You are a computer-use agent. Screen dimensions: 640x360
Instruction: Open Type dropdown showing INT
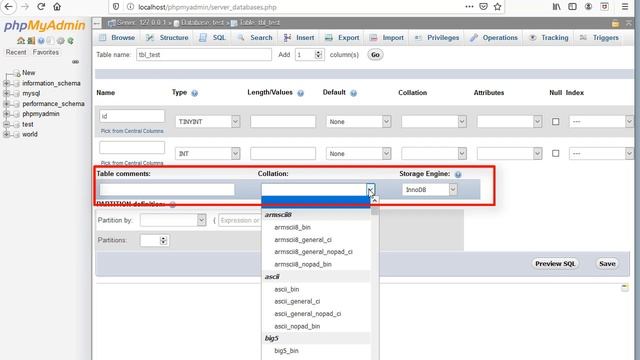(207, 153)
